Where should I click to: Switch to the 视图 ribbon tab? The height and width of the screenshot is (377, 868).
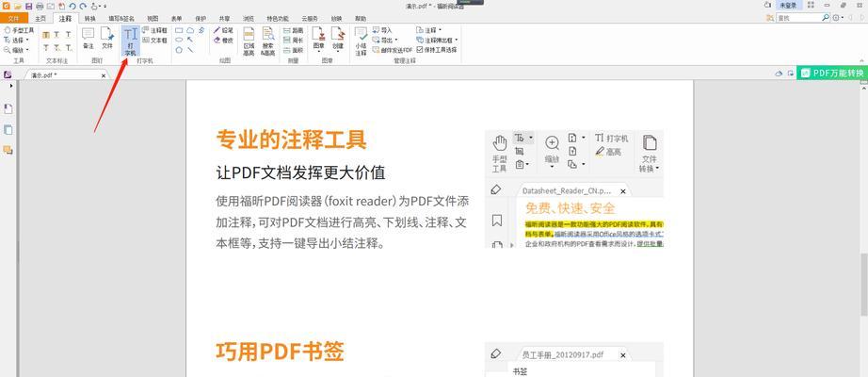coord(153,18)
